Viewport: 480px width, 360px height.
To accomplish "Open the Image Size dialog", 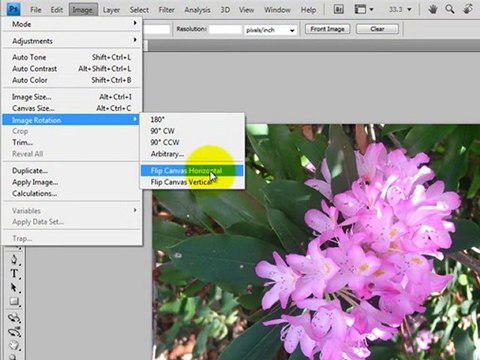I will pos(72,97).
